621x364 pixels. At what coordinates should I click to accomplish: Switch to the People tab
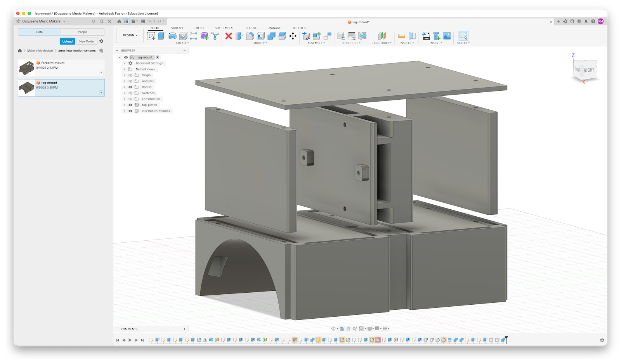(83, 32)
